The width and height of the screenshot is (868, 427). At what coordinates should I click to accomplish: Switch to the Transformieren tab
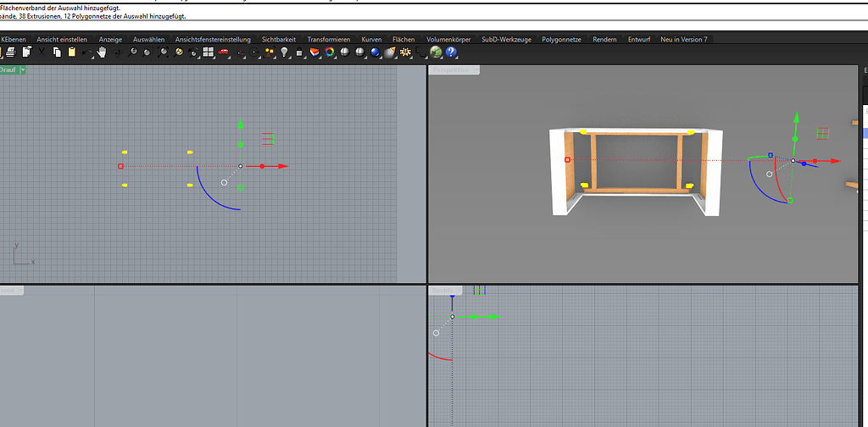pyautogui.click(x=329, y=39)
